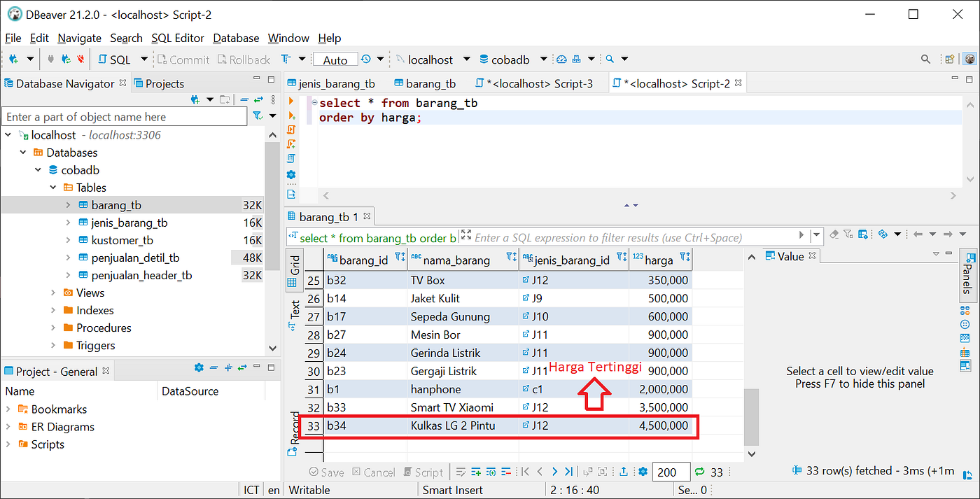Open the SQL Editor menu
980x499 pixels.
coord(177,38)
